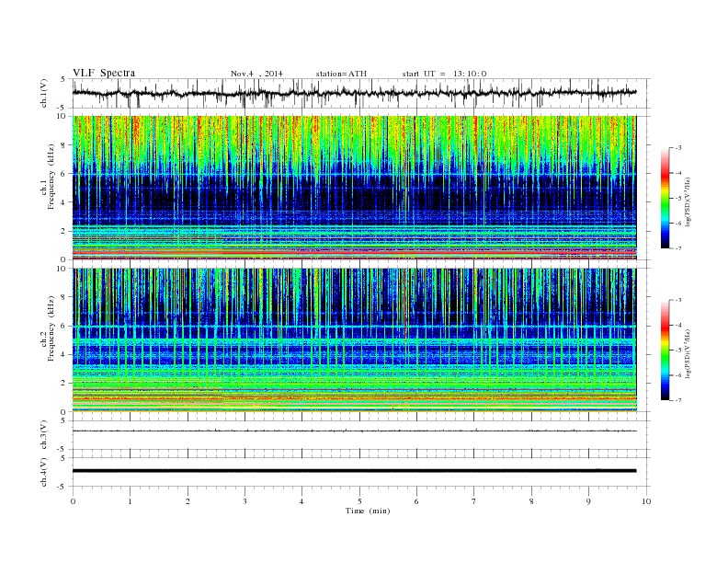
Task: Click the time-axis tick label "1"
Action: (130, 501)
